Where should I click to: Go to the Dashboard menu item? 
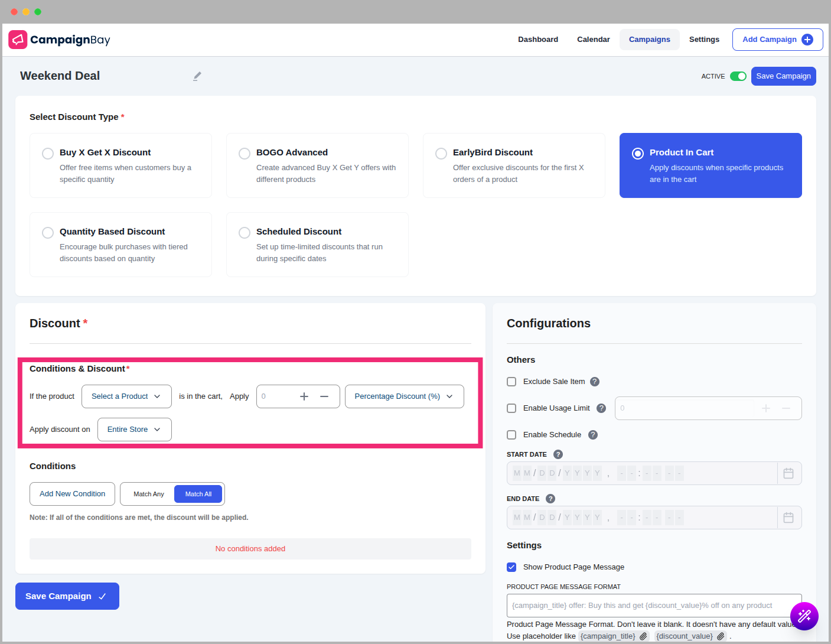537,40
